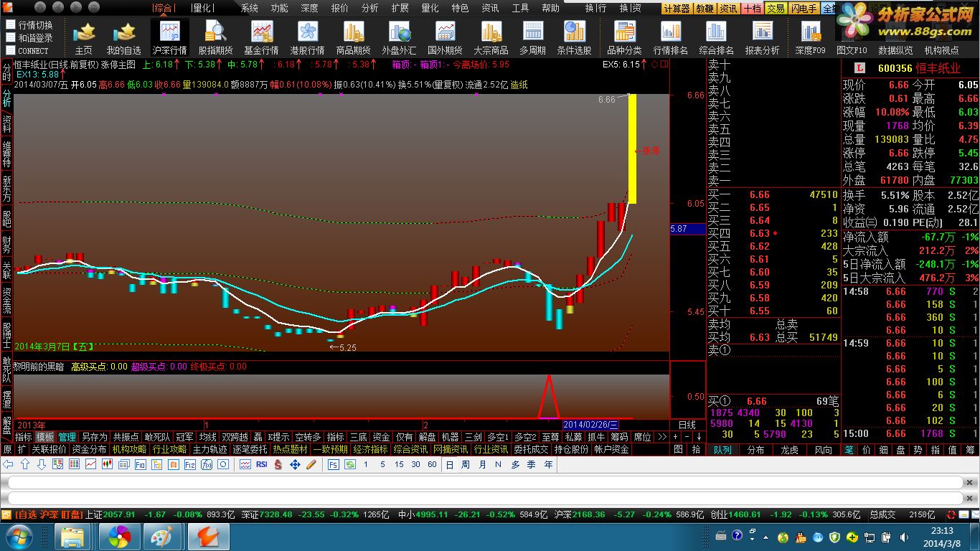
Task: Click the RSI indicator icon
Action: pyautogui.click(x=262, y=465)
